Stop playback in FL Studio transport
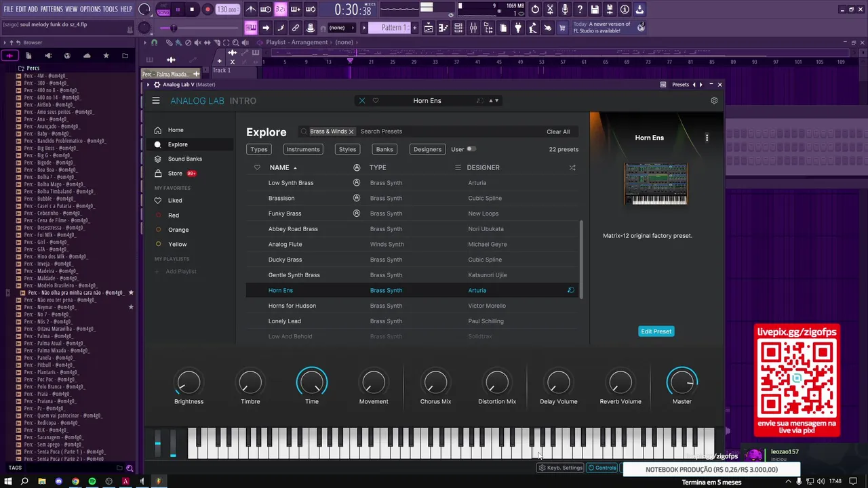The width and height of the screenshot is (868, 488). [192, 9]
